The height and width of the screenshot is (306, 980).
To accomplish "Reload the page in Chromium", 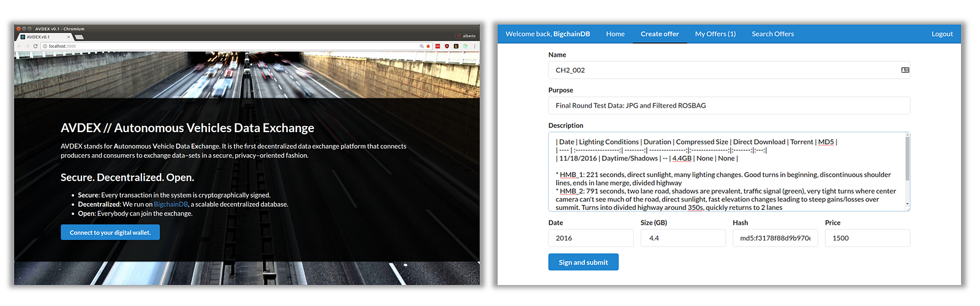I will (36, 46).
